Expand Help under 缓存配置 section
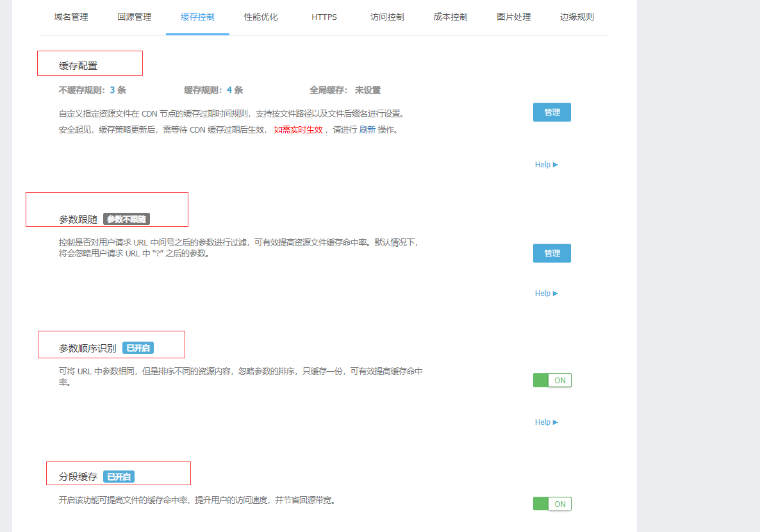Viewport: 760px width, 532px height. pyautogui.click(x=546, y=165)
